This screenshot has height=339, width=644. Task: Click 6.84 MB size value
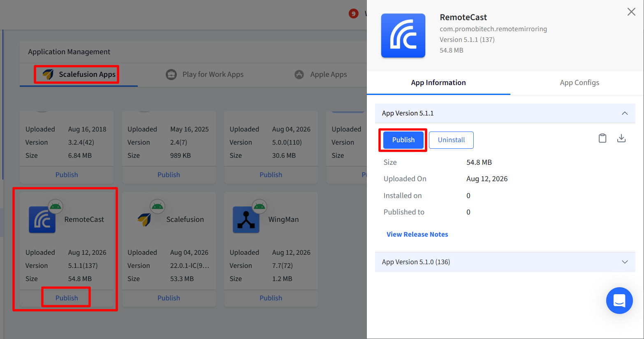[x=80, y=155]
